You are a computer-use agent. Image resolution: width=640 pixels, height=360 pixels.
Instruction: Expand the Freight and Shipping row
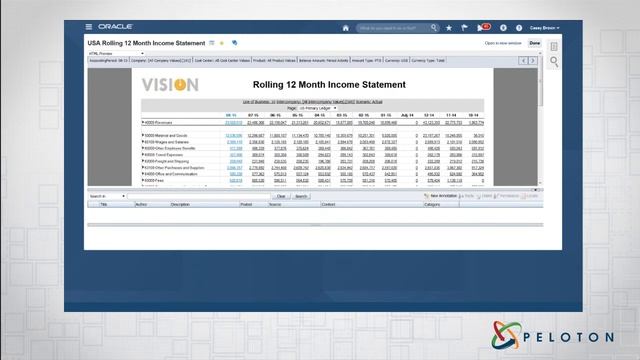(143, 161)
